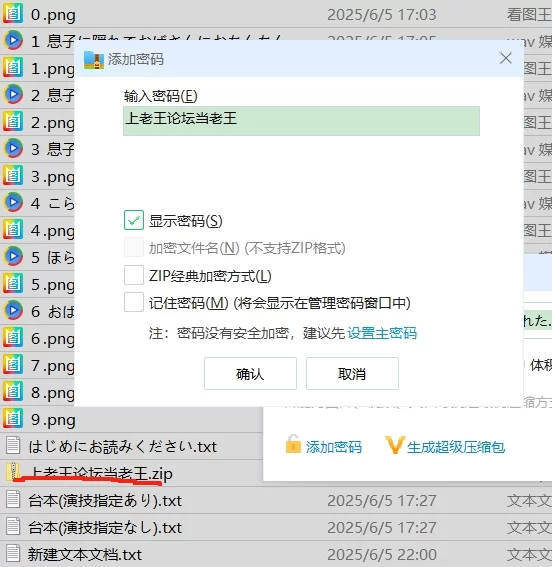Uncheck the 显示密码(S) checkbox
This screenshot has height=567, width=552.
click(134, 220)
